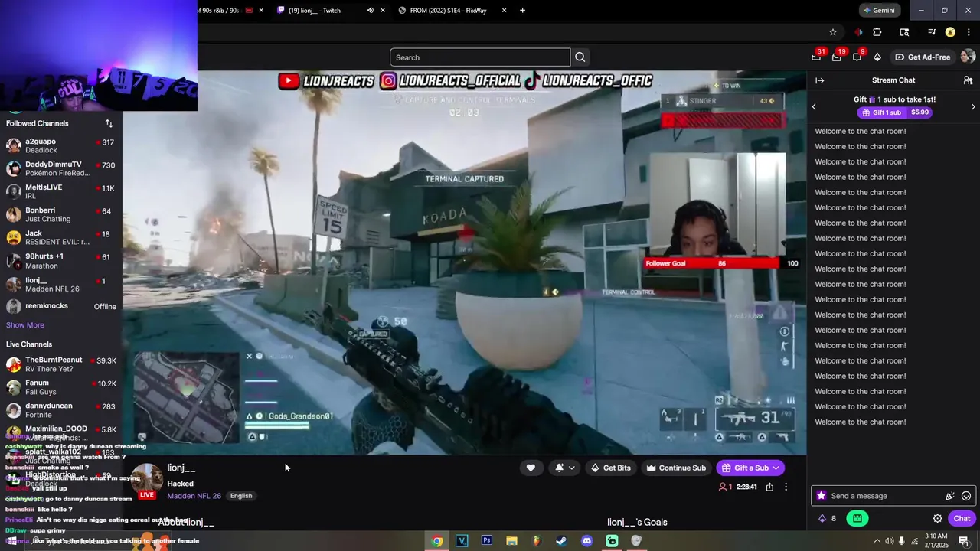980x551 pixels.
Task: Open more stream options three-dot menu
Action: (786, 487)
